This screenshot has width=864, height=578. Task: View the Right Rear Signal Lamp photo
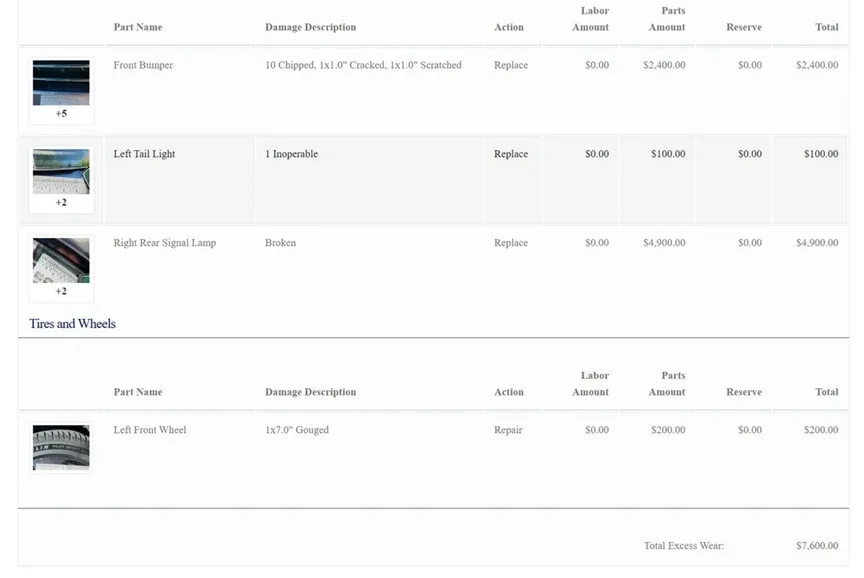(x=61, y=260)
